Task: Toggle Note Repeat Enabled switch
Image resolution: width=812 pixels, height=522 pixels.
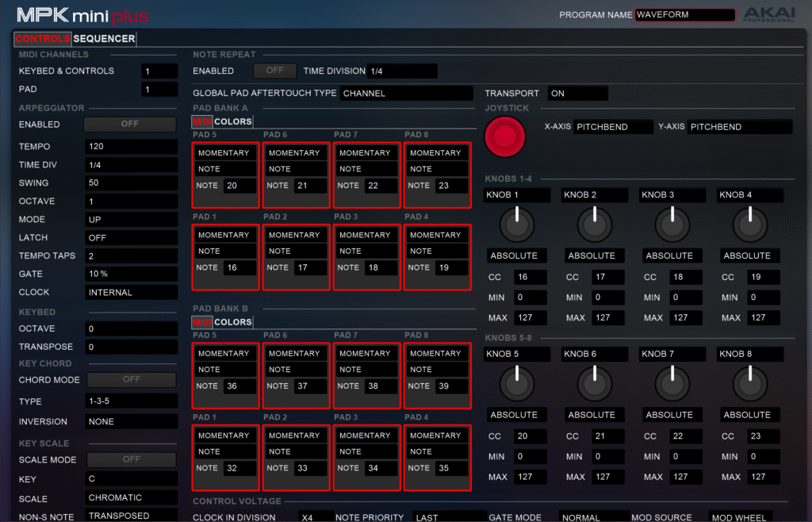Action: coord(275,71)
